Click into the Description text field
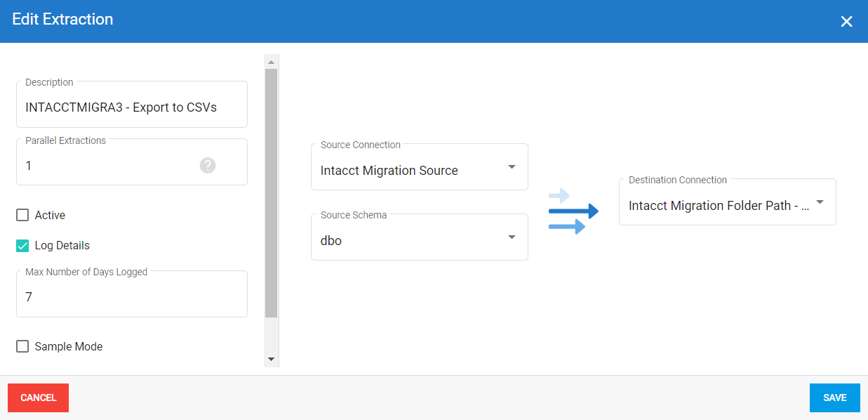 coord(131,108)
